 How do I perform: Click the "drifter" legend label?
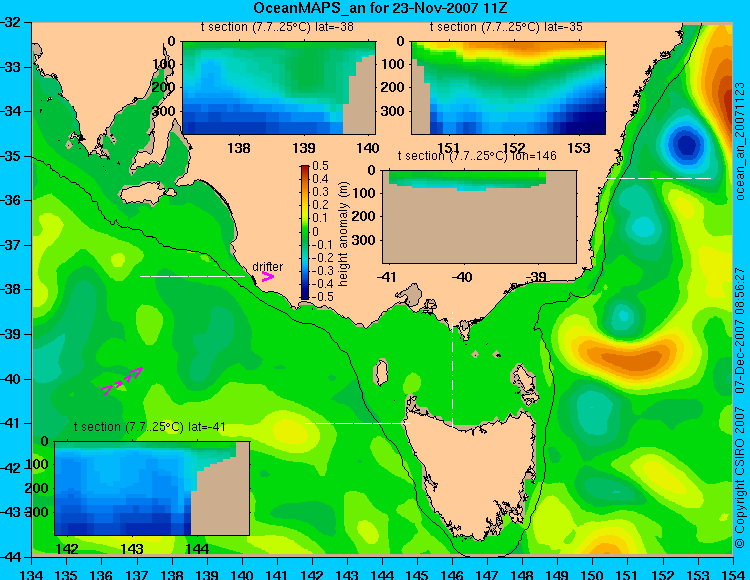pos(267,267)
